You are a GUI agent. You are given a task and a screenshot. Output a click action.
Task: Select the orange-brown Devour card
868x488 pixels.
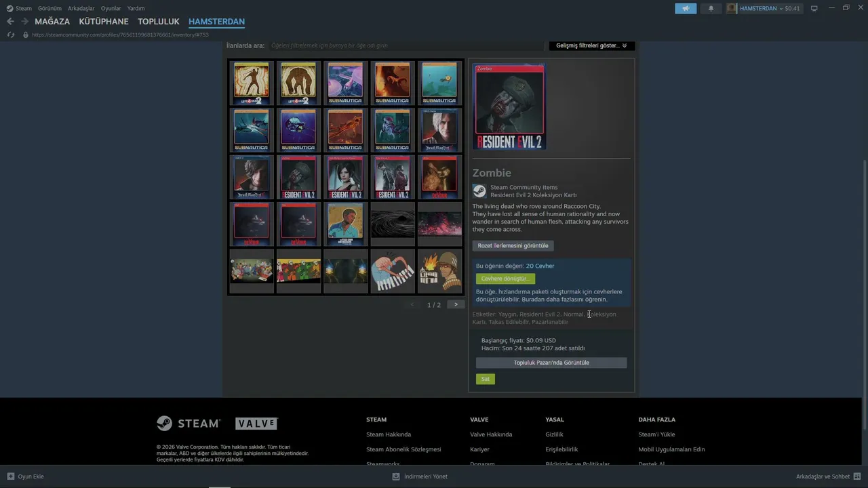click(x=439, y=177)
